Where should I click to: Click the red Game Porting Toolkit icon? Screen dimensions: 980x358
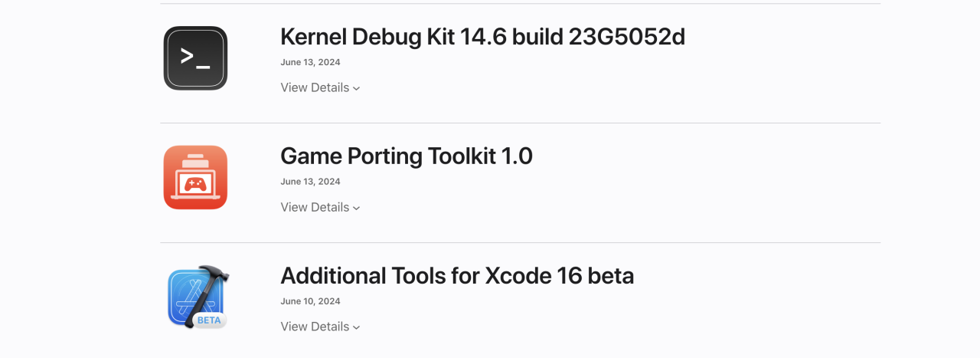pyautogui.click(x=195, y=177)
